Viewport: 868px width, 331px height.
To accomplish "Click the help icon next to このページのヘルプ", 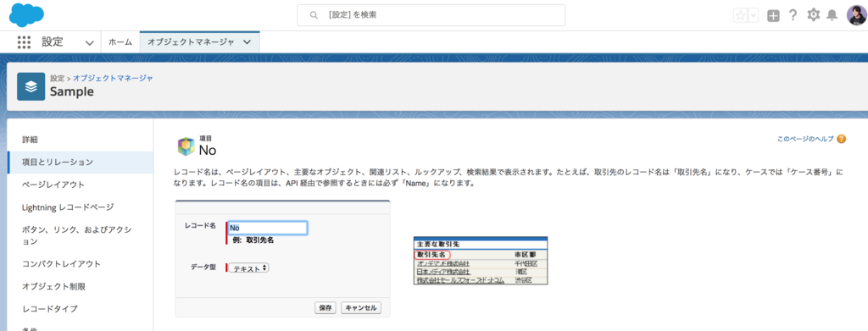I will (842, 139).
